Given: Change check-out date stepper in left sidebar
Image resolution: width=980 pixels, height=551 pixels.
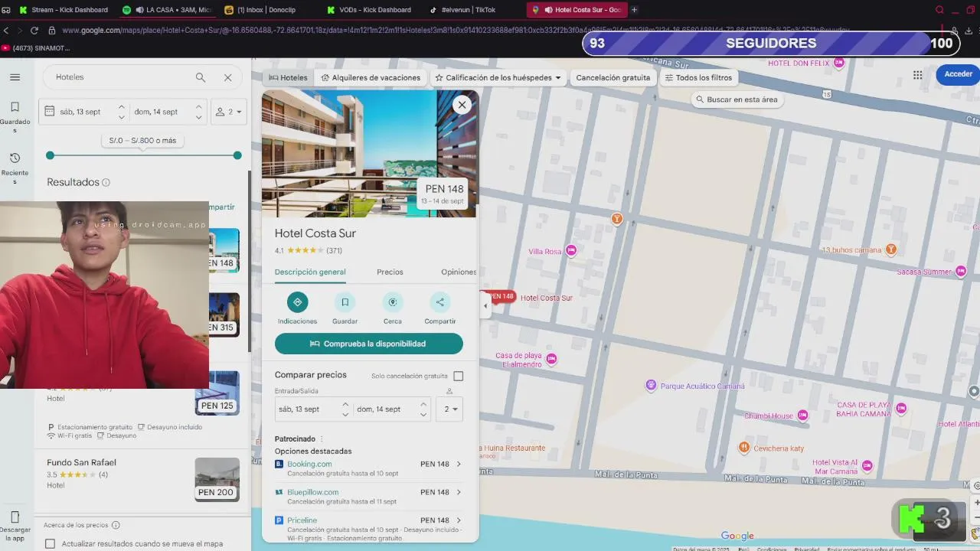Looking at the screenshot, I should click(199, 112).
